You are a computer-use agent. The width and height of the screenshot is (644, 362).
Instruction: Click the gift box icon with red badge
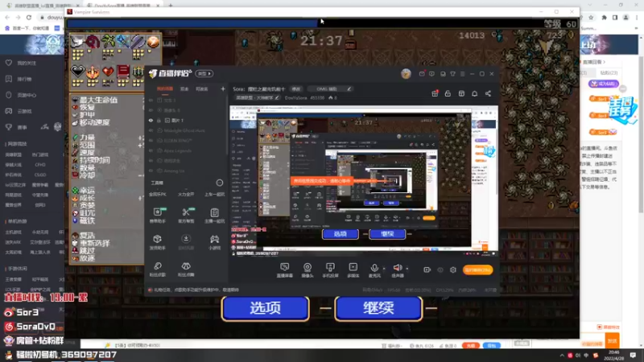click(x=435, y=93)
